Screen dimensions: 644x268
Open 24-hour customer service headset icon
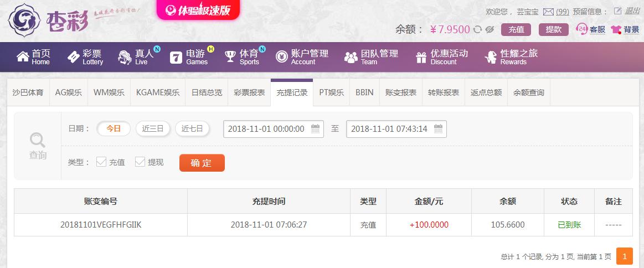click(582, 29)
